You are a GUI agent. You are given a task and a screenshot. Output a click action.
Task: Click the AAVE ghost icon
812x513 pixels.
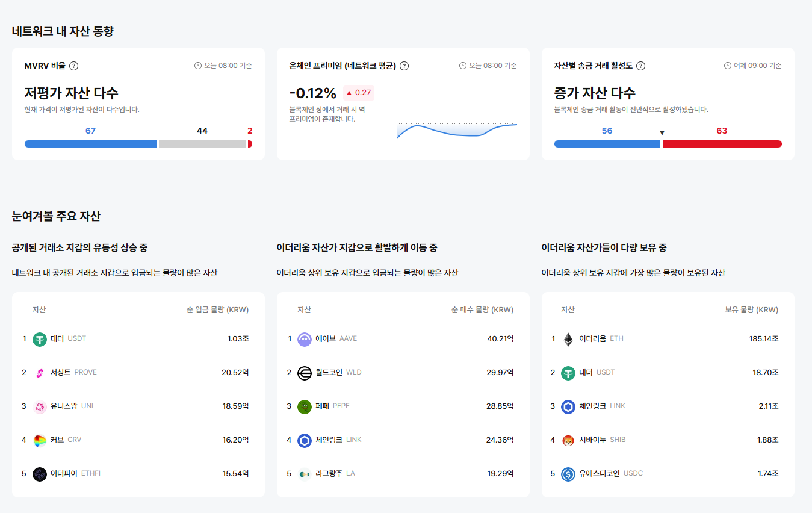pos(304,338)
